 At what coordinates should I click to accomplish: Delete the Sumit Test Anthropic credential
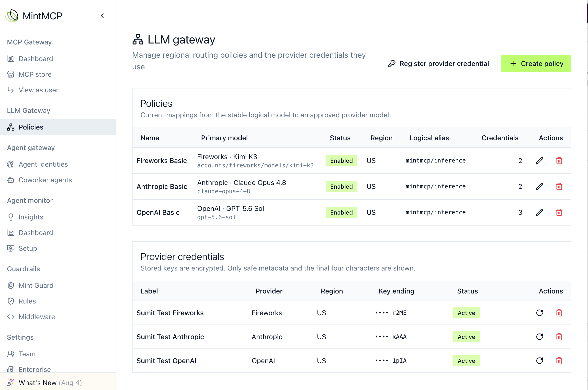coord(559,337)
